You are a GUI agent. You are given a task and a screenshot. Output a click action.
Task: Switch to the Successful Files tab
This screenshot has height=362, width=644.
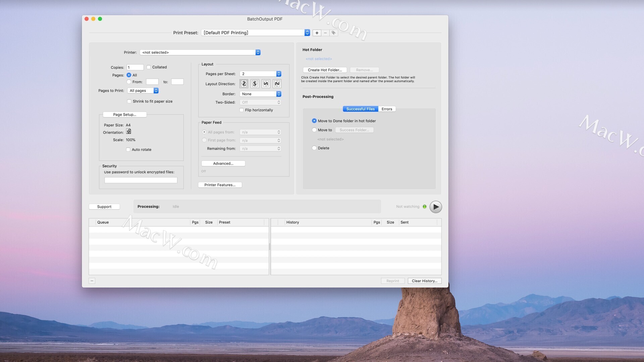click(360, 109)
